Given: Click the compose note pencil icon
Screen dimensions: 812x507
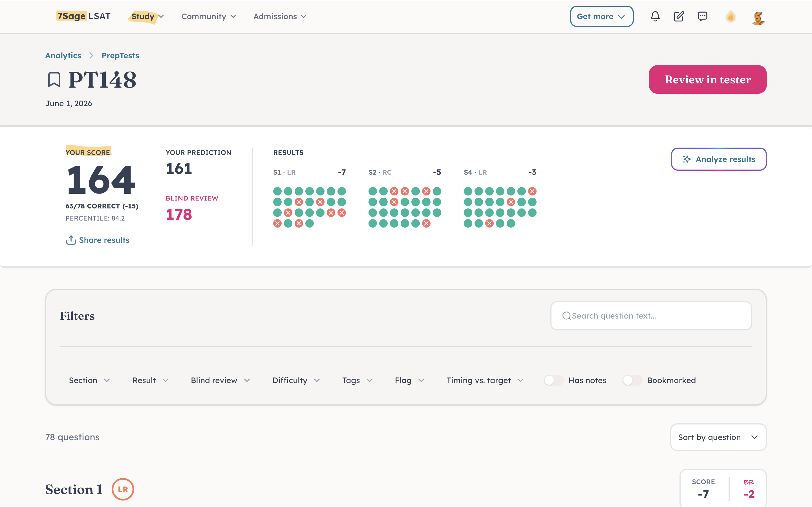Looking at the screenshot, I should pos(678,16).
